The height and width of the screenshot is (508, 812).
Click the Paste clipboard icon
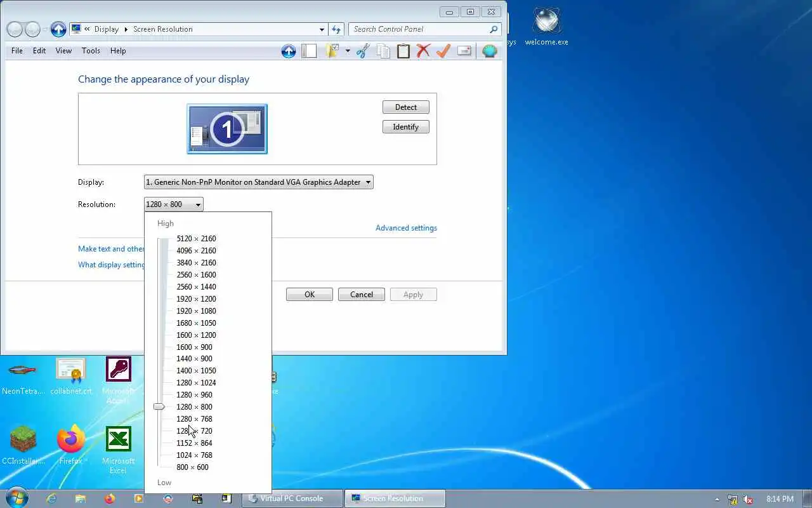pyautogui.click(x=403, y=51)
